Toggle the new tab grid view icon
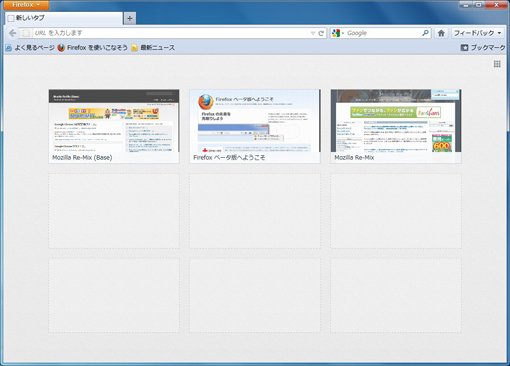Viewport: 510px width, 366px height. (497, 64)
